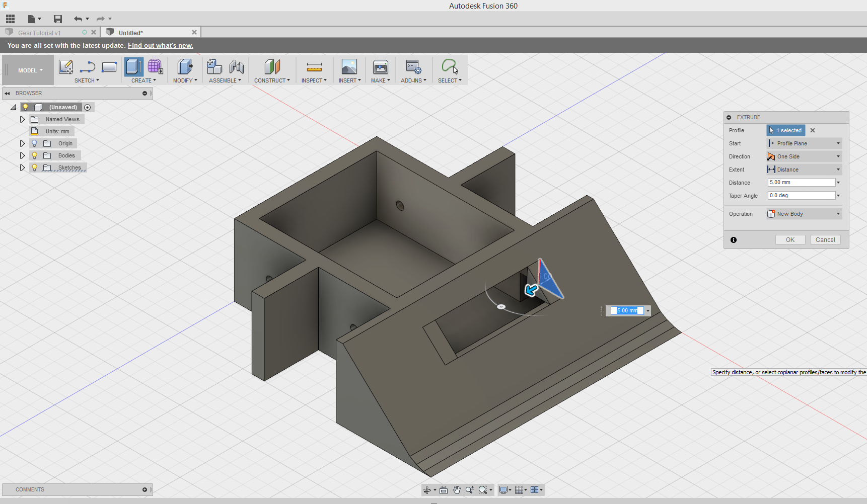
Task: Select the Create Sketch tool
Action: click(x=65, y=66)
